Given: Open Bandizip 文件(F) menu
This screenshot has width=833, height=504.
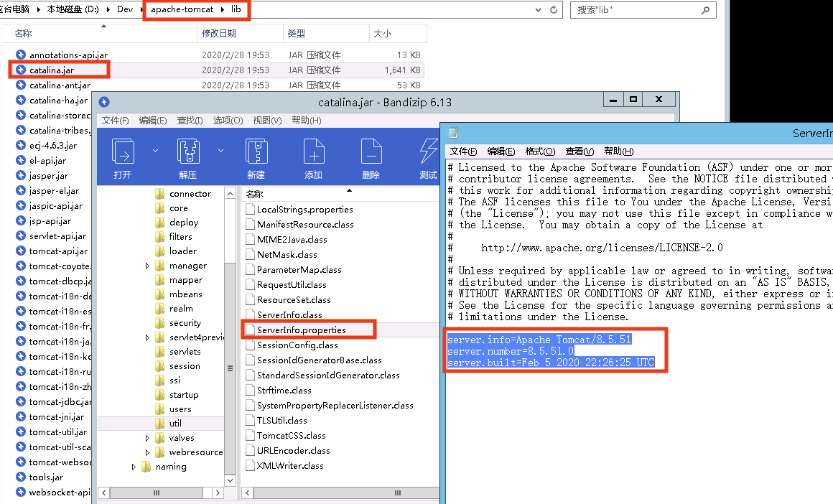Looking at the screenshot, I should tap(116, 121).
